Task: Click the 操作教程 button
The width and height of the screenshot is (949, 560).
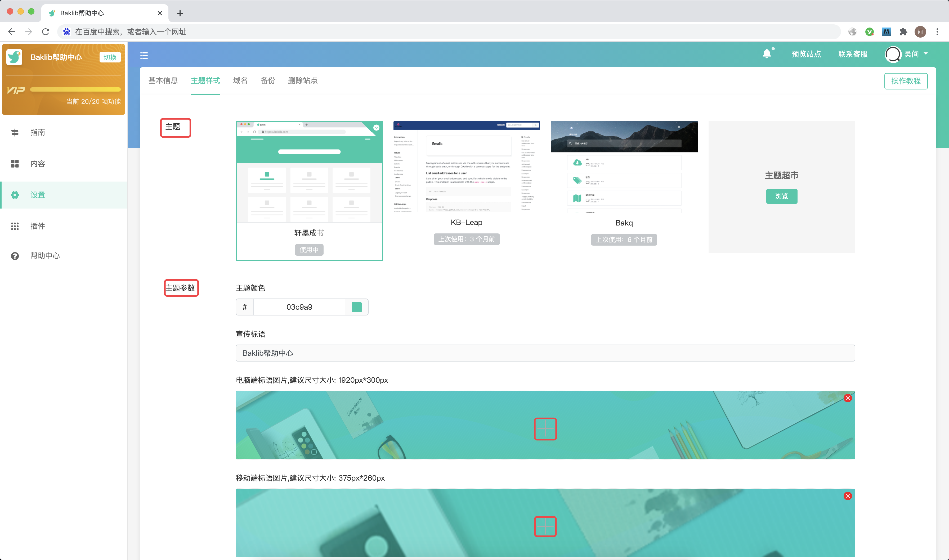Action: 906,81
